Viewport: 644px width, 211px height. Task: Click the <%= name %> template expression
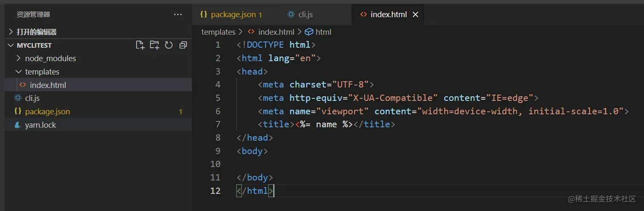click(x=324, y=124)
